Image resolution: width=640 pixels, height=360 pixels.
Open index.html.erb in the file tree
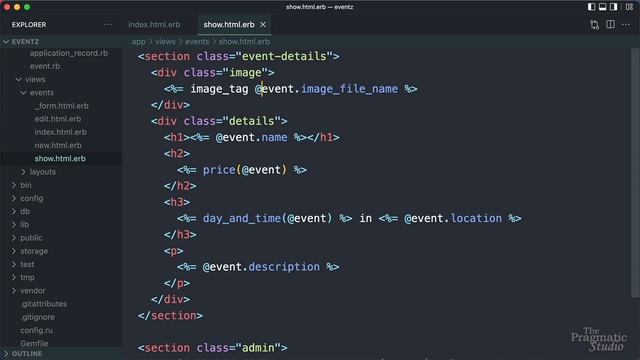coord(60,132)
